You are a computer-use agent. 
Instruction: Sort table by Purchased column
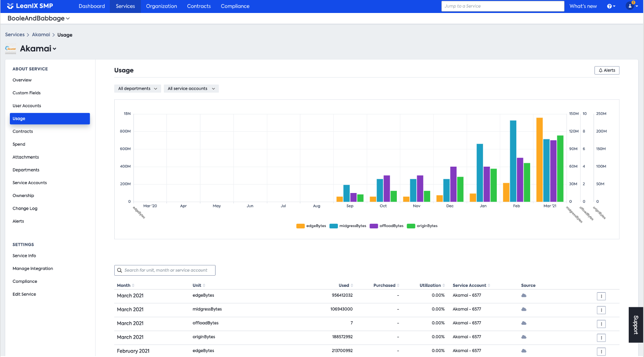point(386,285)
